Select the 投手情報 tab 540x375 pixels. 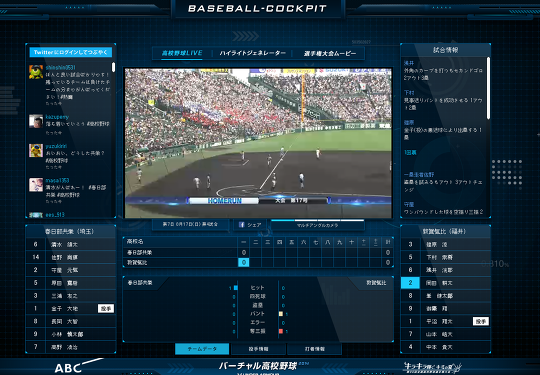tap(258, 349)
